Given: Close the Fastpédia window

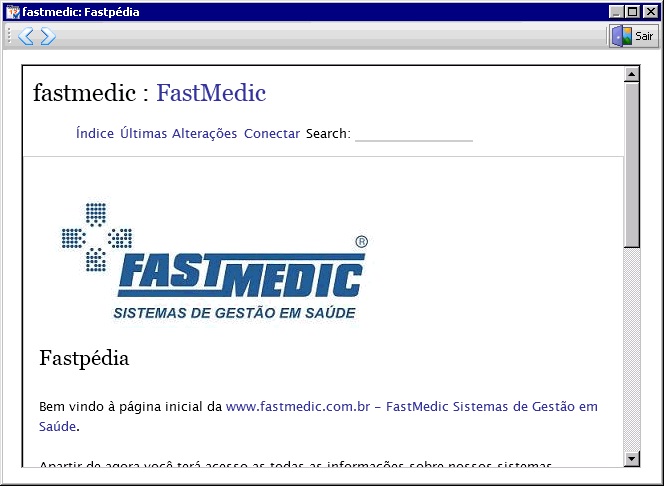Looking at the screenshot, I should [650, 12].
